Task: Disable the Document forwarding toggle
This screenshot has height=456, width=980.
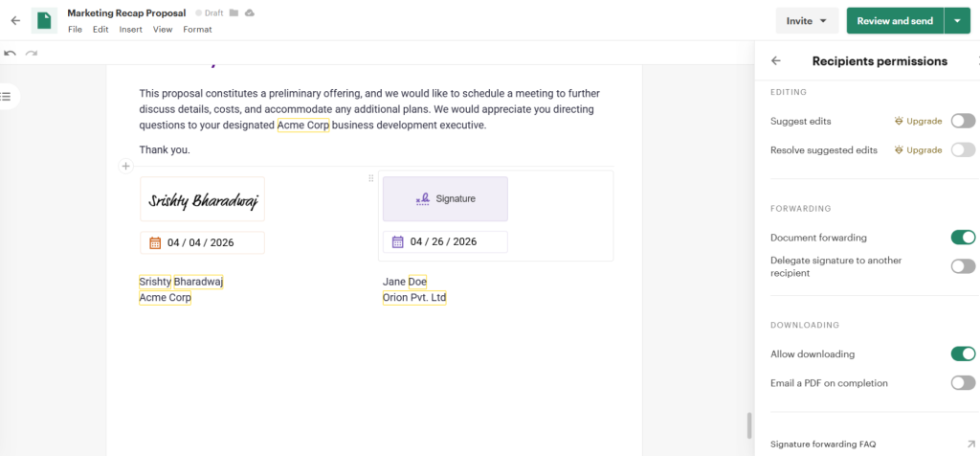Action: coord(963,237)
